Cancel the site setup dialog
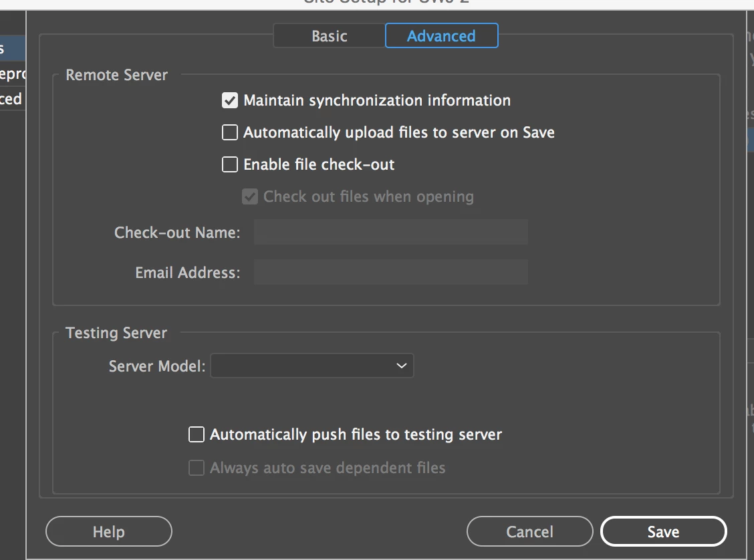Viewport: 754px width, 560px height. coord(529,531)
